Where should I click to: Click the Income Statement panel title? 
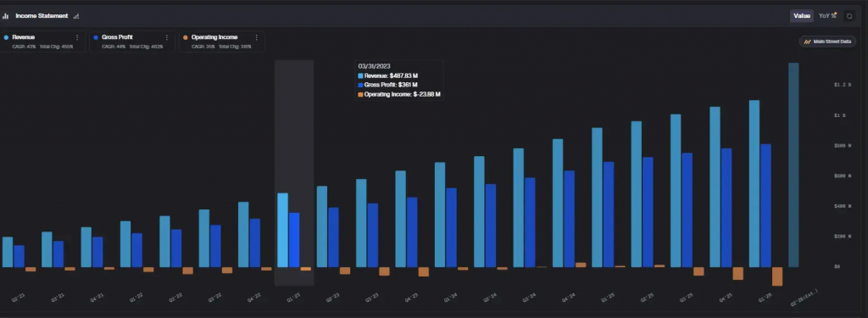tap(42, 16)
